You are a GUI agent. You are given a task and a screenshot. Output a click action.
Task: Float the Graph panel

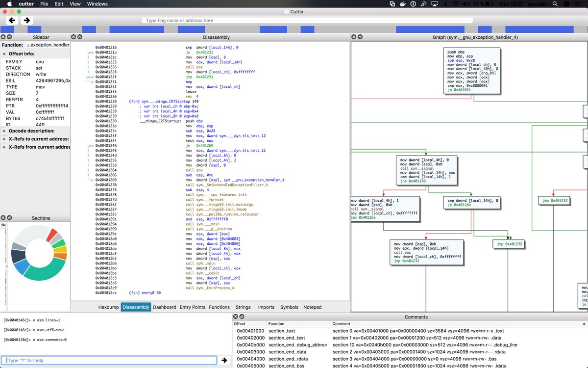pos(360,37)
